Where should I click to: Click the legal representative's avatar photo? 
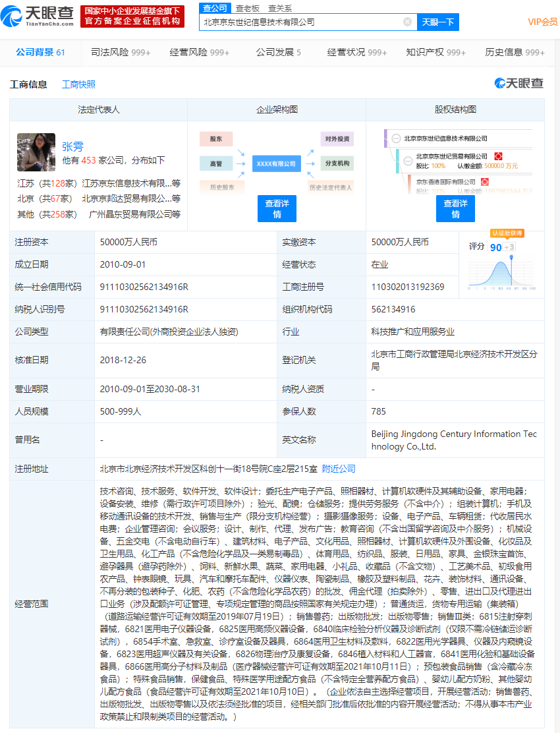pyautogui.click(x=36, y=152)
